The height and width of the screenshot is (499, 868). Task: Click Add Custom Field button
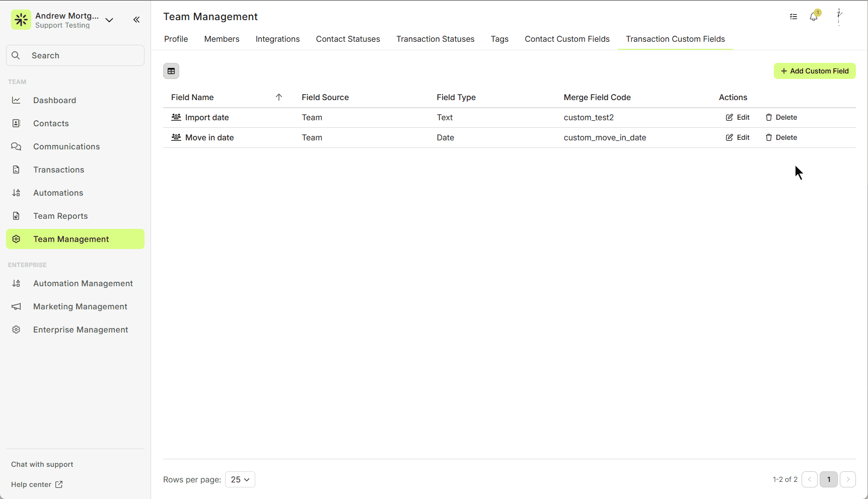click(814, 71)
